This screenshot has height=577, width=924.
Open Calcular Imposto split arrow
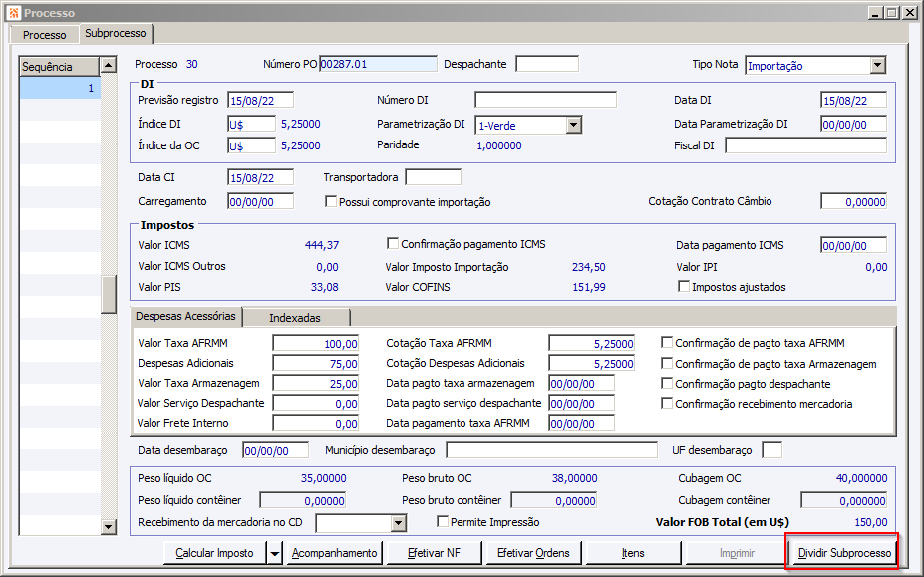pos(274,553)
